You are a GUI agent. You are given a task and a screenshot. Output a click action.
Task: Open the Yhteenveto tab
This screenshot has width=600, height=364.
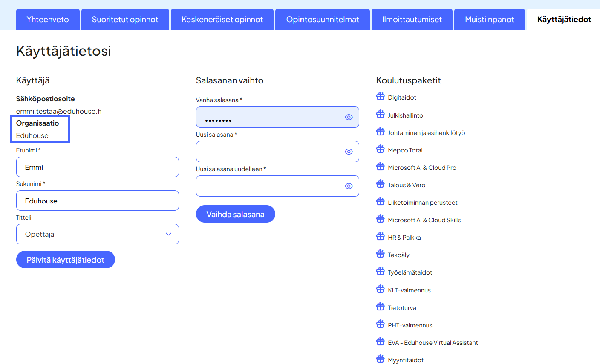point(48,19)
